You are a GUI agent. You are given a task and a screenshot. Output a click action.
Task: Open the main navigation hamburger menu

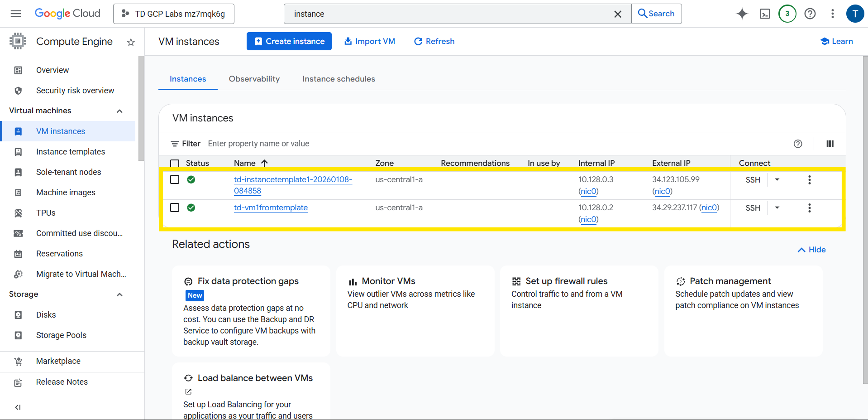coord(16,14)
